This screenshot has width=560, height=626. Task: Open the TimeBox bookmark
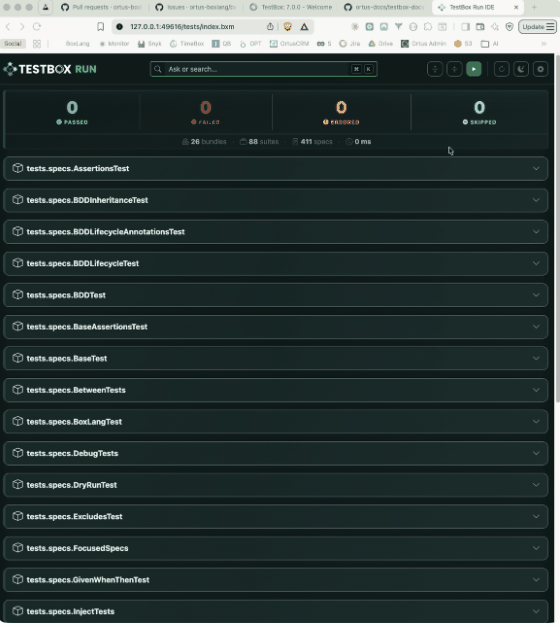click(187, 44)
